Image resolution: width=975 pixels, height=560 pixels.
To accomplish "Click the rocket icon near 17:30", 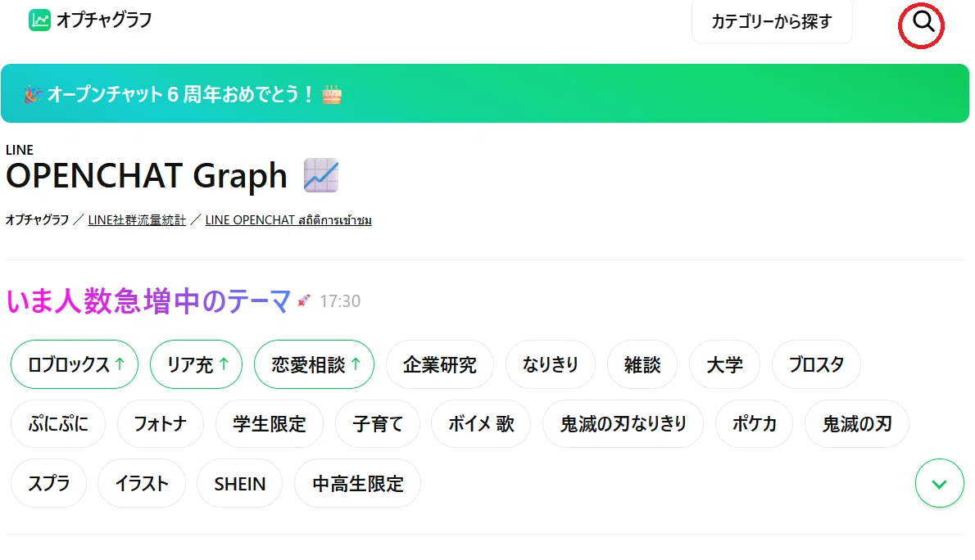I will coord(303,300).
